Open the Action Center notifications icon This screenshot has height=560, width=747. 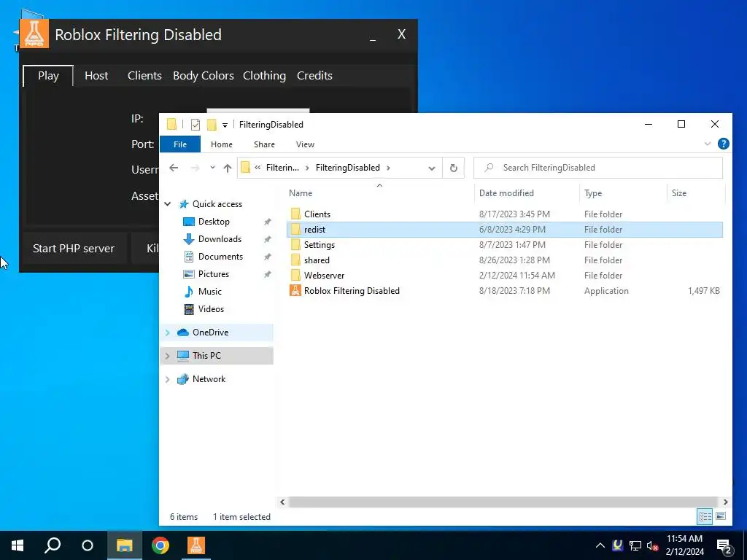click(724, 546)
